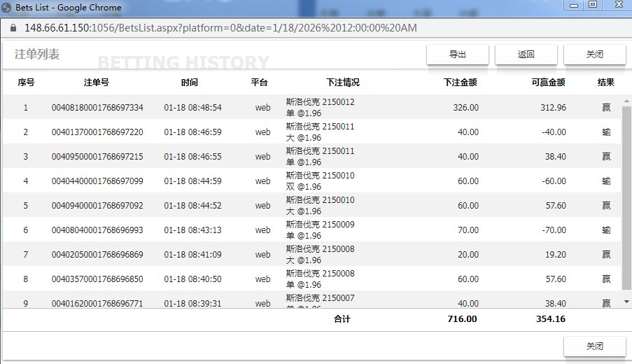Select bet number 00401620001768696771
Screen dimensions: 632x364
pos(97,304)
